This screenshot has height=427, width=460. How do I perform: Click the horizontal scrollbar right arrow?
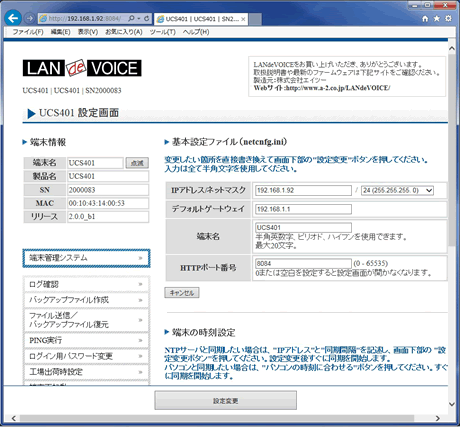(438, 418)
